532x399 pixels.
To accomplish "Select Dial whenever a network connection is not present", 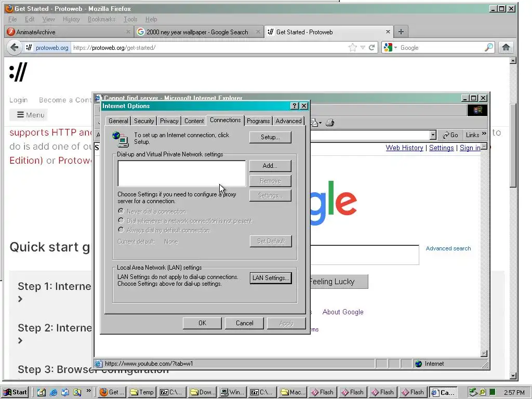I will (121, 220).
